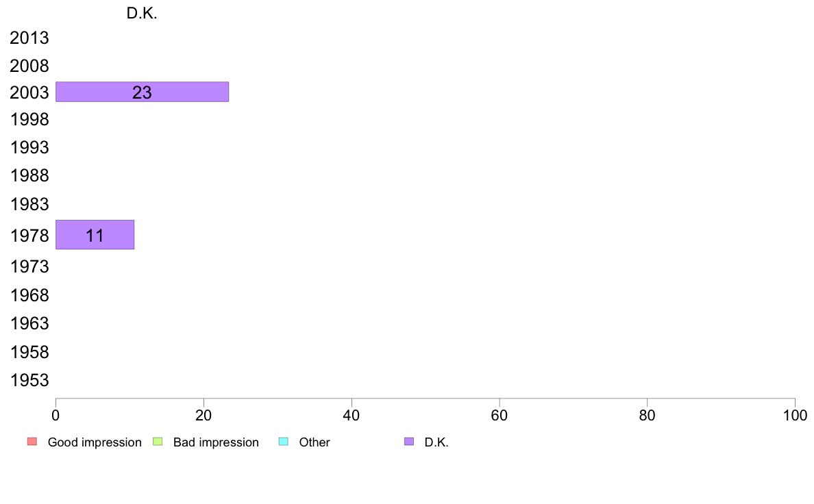This screenshot has height=504, width=814.
Task: Click the Other legend label
Action: click(314, 442)
